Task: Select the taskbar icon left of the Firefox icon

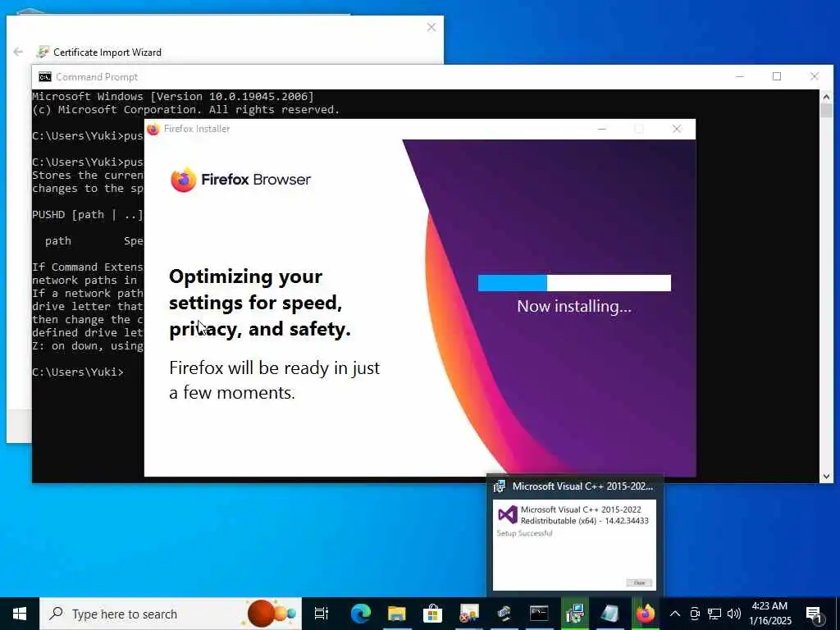Action: point(609,614)
